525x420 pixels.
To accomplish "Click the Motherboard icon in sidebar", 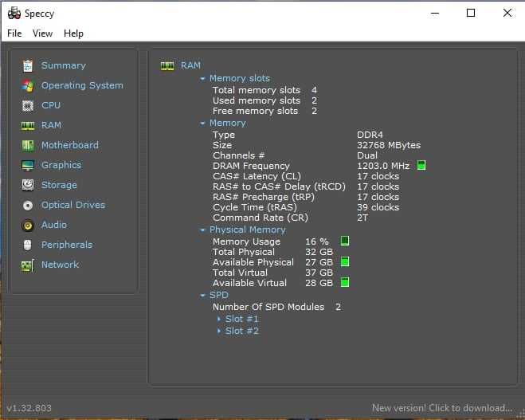I will point(28,146).
